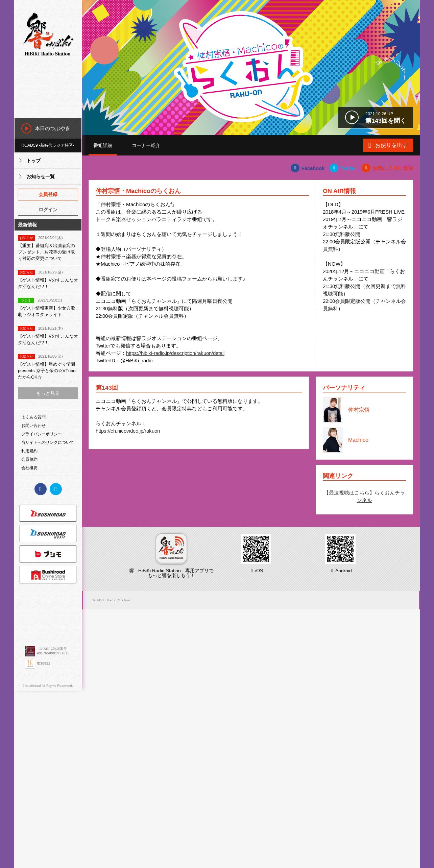Open お知らせ一覧 in the sidebar menu

point(48,176)
